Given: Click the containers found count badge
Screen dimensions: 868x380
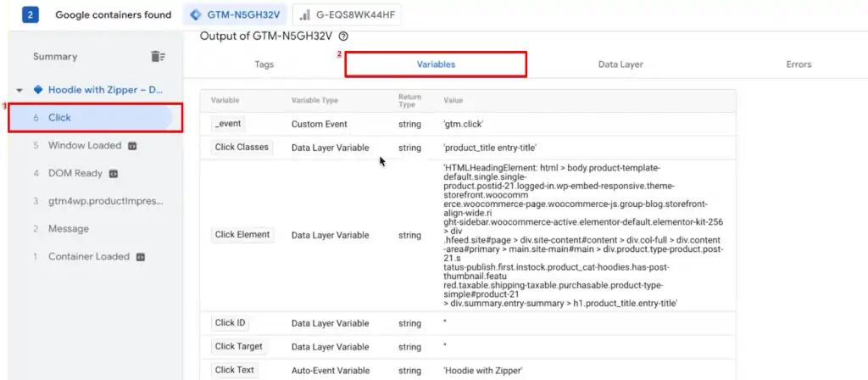Looking at the screenshot, I should (x=30, y=15).
